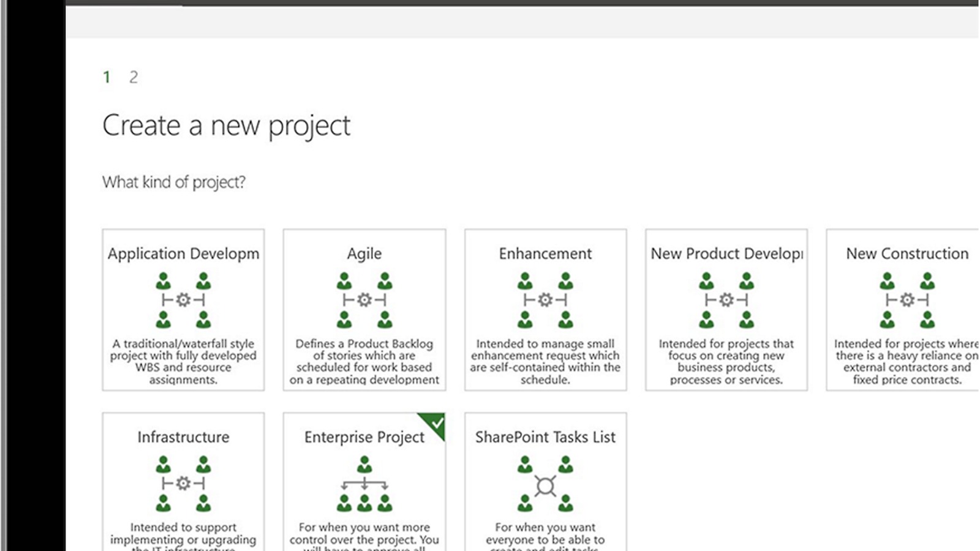Screen dimensions: 980x551
Task: Click the Infrastructure card title
Action: [x=183, y=437]
